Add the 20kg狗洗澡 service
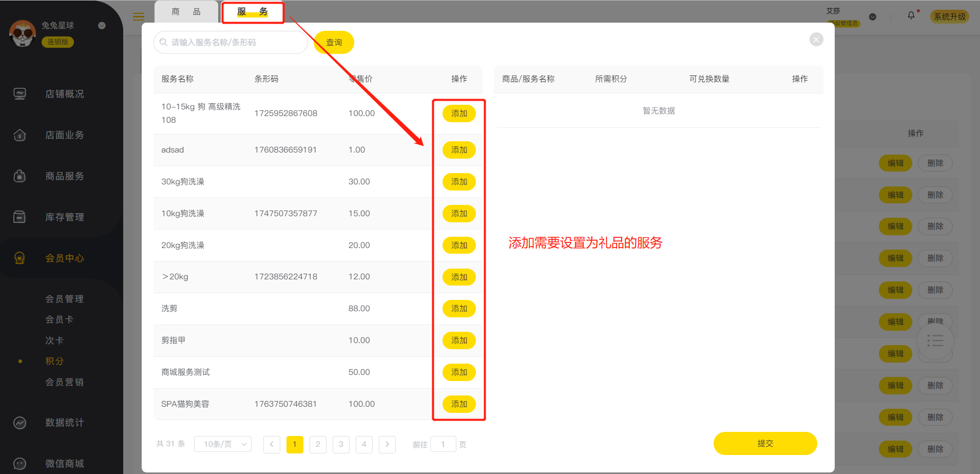This screenshot has width=980, height=474. (459, 245)
